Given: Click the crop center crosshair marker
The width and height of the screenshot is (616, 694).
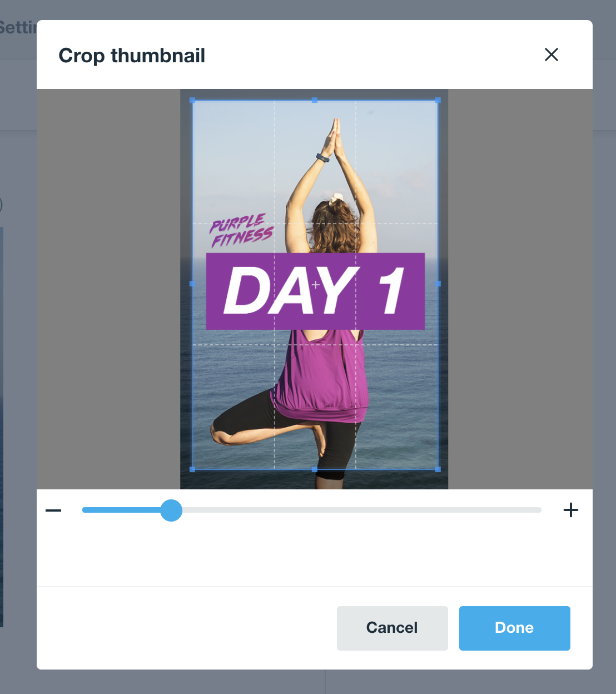Looking at the screenshot, I should pyautogui.click(x=315, y=285).
